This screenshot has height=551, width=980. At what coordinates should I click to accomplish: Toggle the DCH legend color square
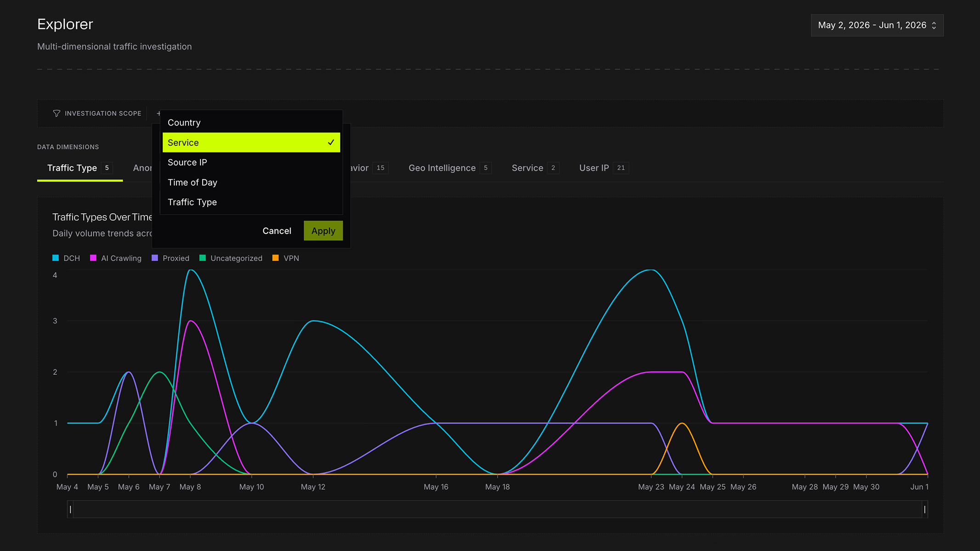pos(56,258)
